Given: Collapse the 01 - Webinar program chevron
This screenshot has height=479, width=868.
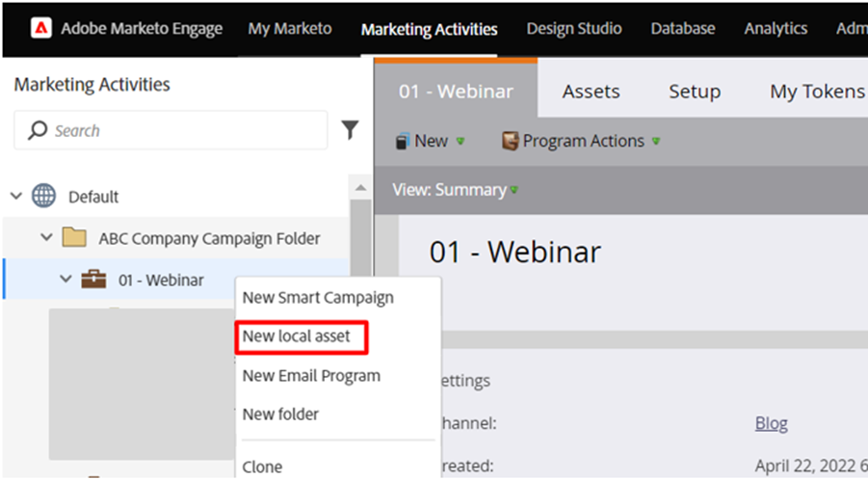Looking at the screenshot, I should [66, 279].
